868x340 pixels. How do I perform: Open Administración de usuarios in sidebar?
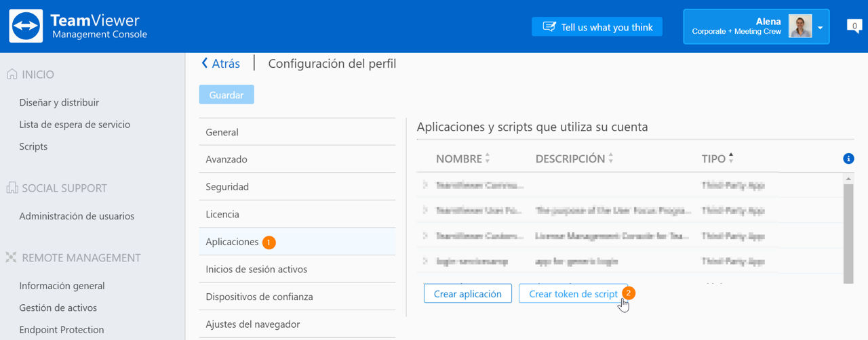(x=77, y=216)
